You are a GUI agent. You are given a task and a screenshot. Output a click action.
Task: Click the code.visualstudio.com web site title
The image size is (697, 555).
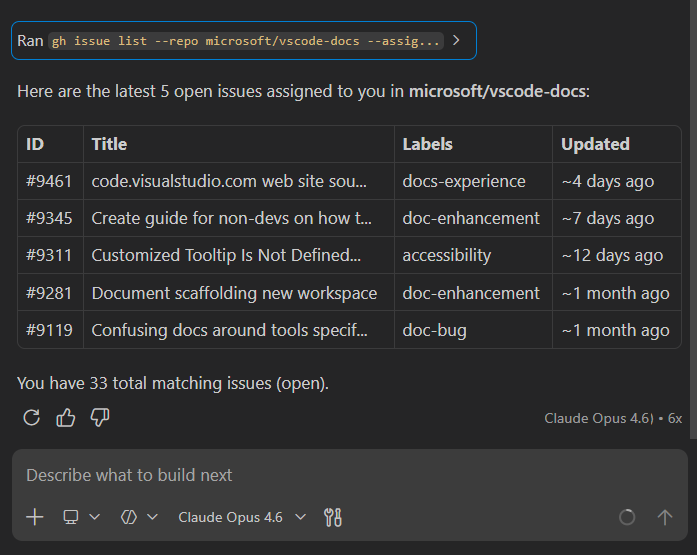[x=229, y=181]
